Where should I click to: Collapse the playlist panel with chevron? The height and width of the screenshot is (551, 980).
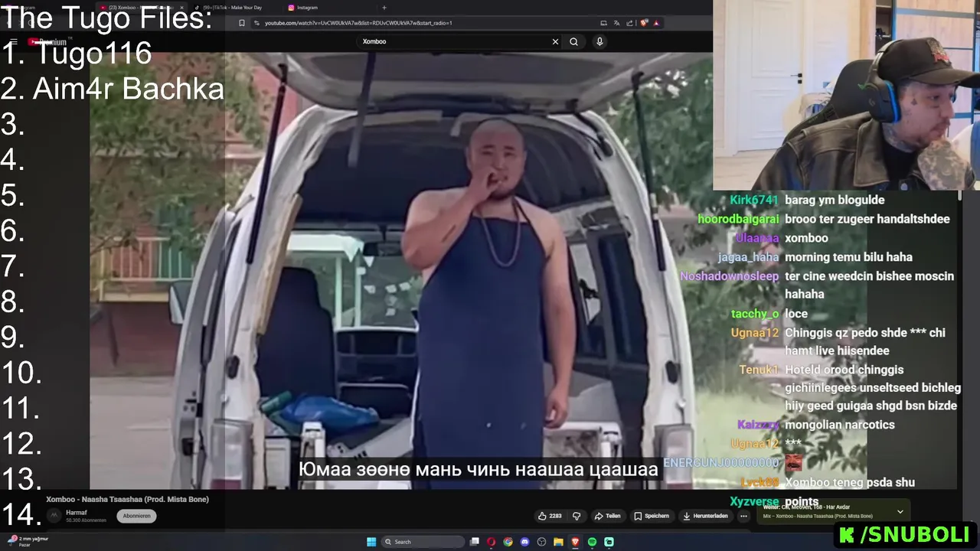pos(900,511)
